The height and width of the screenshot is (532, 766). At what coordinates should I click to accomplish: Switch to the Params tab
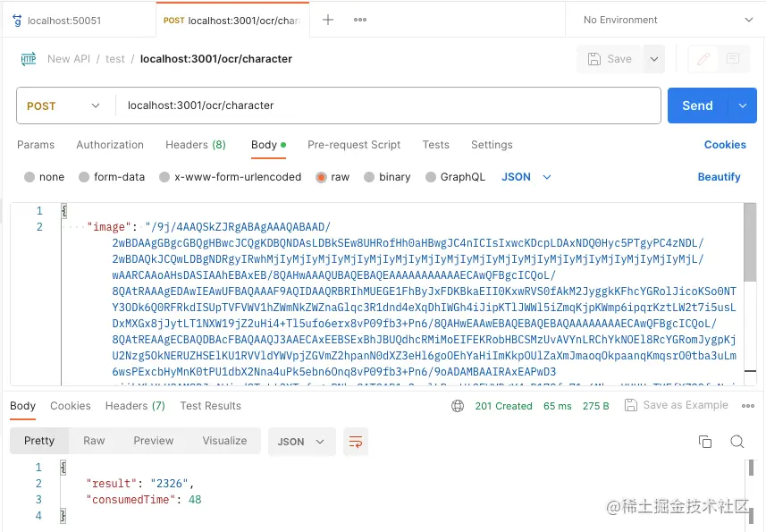click(x=36, y=145)
